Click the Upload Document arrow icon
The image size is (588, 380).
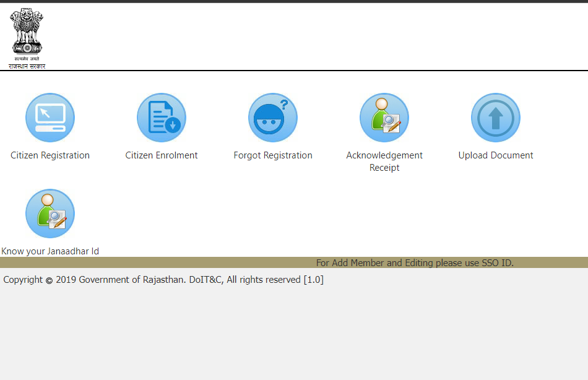click(x=496, y=118)
